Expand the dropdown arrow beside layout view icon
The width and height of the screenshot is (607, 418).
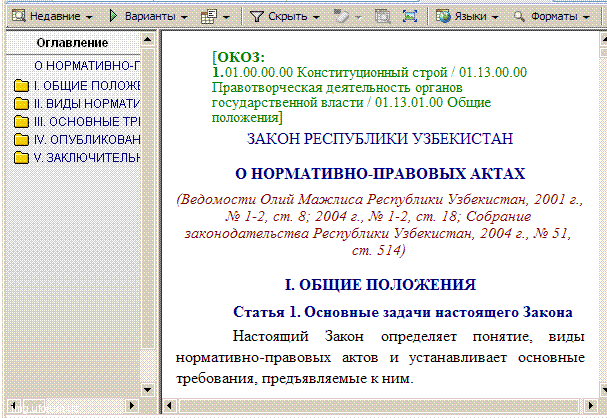click(227, 17)
